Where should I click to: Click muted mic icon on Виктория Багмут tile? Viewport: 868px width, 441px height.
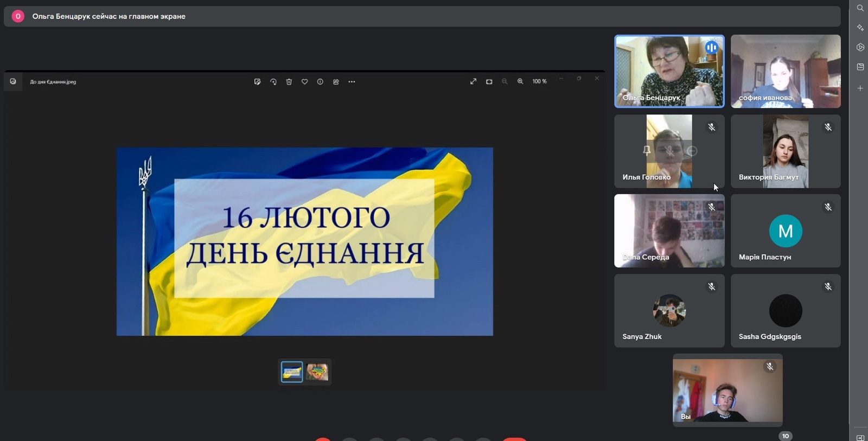[x=828, y=127]
